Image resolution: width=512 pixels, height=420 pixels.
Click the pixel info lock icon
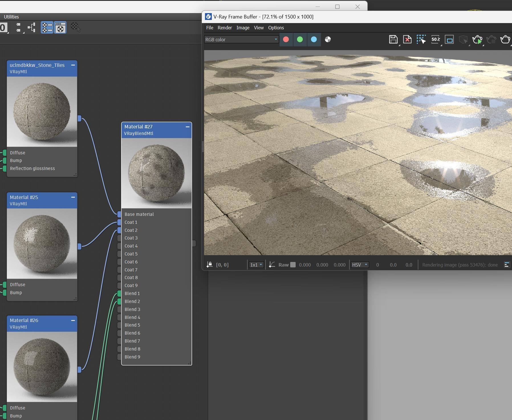tap(210, 265)
